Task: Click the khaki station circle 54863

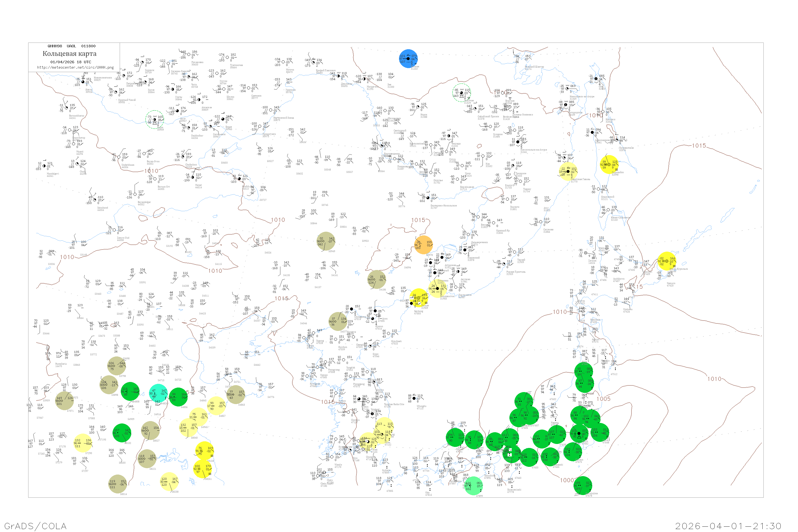Action: pyautogui.click(x=235, y=394)
